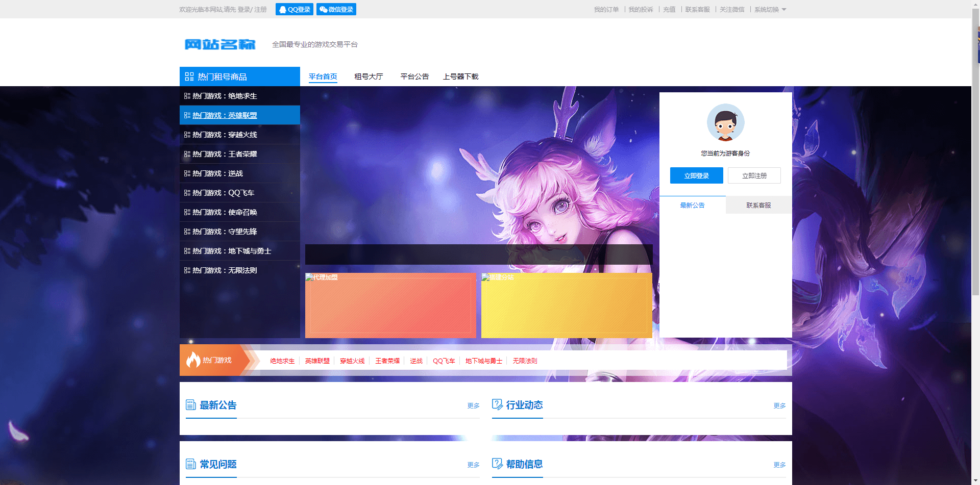The image size is (980, 485).
Task: Click the 帮助信息 section icon
Action: click(x=497, y=464)
